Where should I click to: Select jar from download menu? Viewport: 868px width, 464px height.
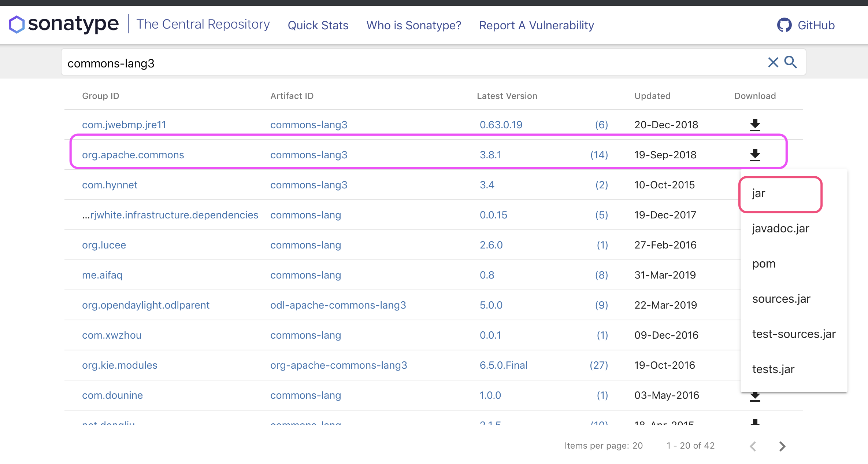pos(759,193)
